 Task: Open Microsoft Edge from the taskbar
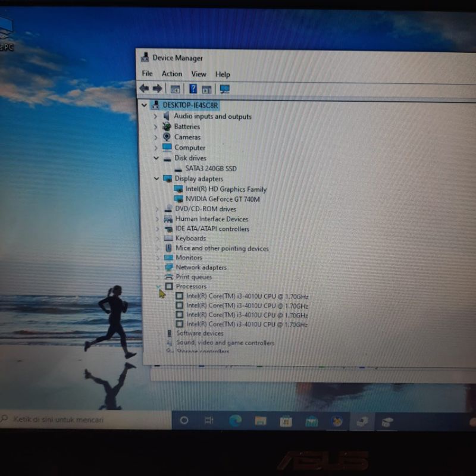click(x=235, y=421)
